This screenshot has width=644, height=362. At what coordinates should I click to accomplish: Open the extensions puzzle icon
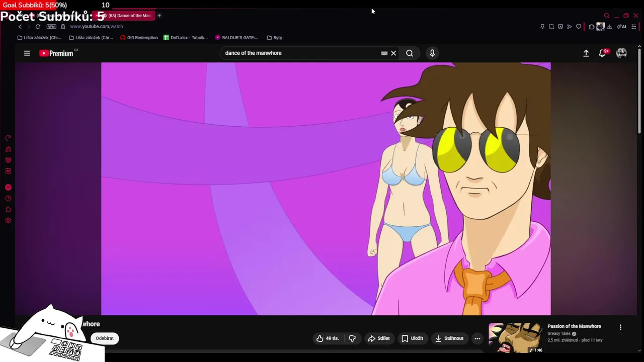592,27
